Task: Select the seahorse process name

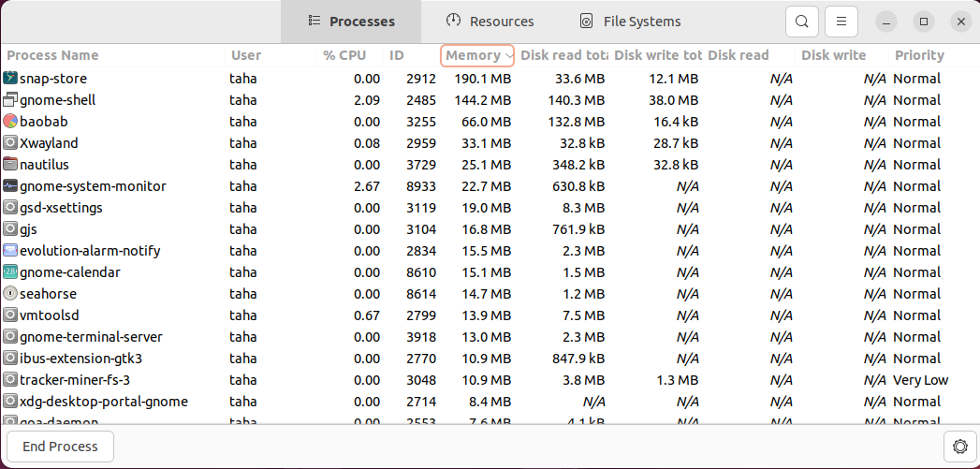Action: coord(48,294)
